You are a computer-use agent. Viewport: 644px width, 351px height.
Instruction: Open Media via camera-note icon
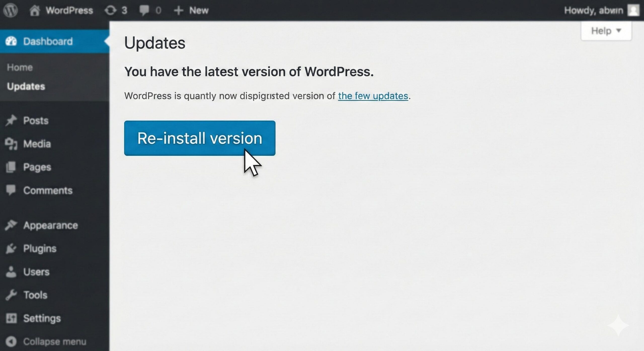[11, 143]
